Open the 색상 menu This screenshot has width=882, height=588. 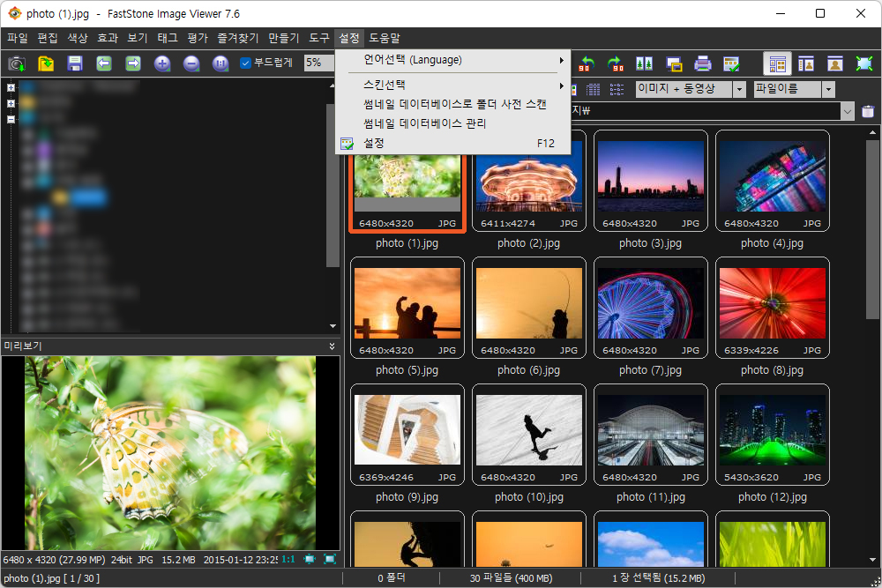pyautogui.click(x=78, y=38)
